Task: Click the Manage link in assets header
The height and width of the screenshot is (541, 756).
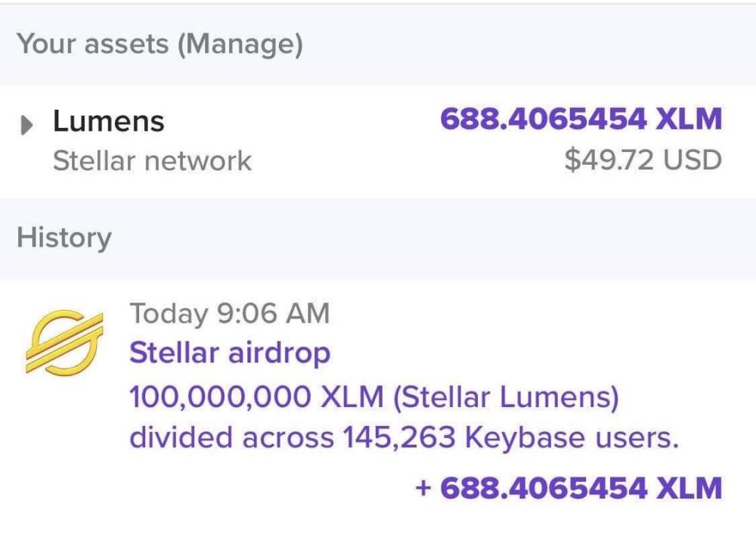Action: tap(240, 45)
